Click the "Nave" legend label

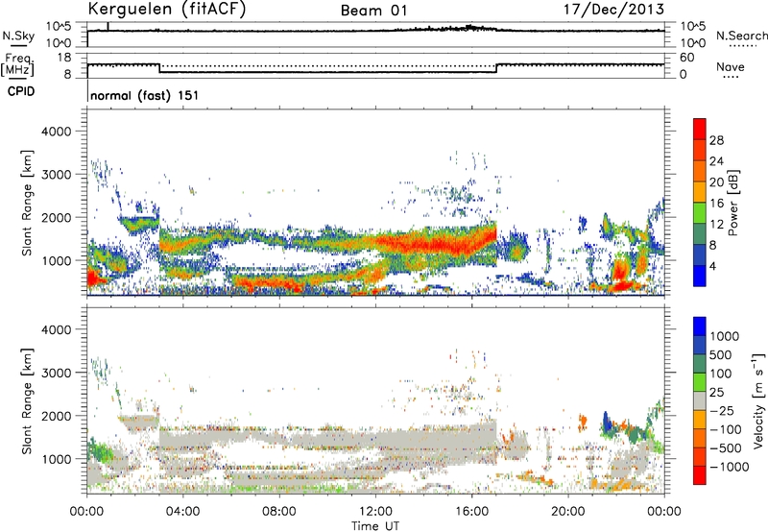[731, 66]
